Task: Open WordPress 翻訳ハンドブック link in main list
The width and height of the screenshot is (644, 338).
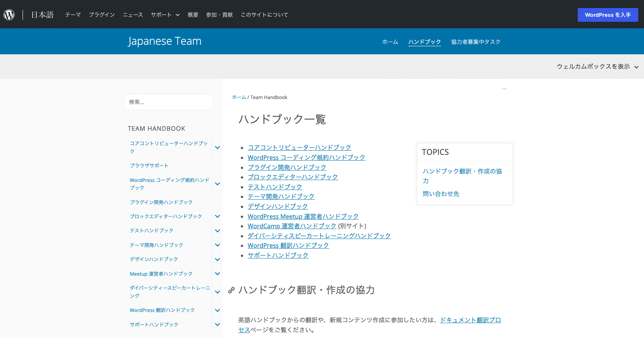Action: (288, 245)
